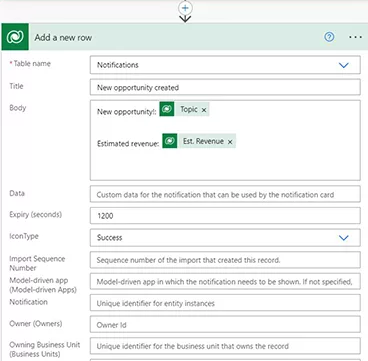Click the IconType label
Screen dimensions: 368x361
tap(24, 236)
